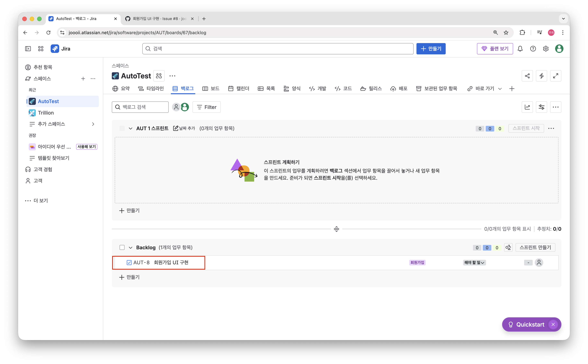Image resolution: width=588 pixels, height=364 pixels.
Task: Open the app switcher grid icon
Action: pyautogui.click(x=41, y=49)
